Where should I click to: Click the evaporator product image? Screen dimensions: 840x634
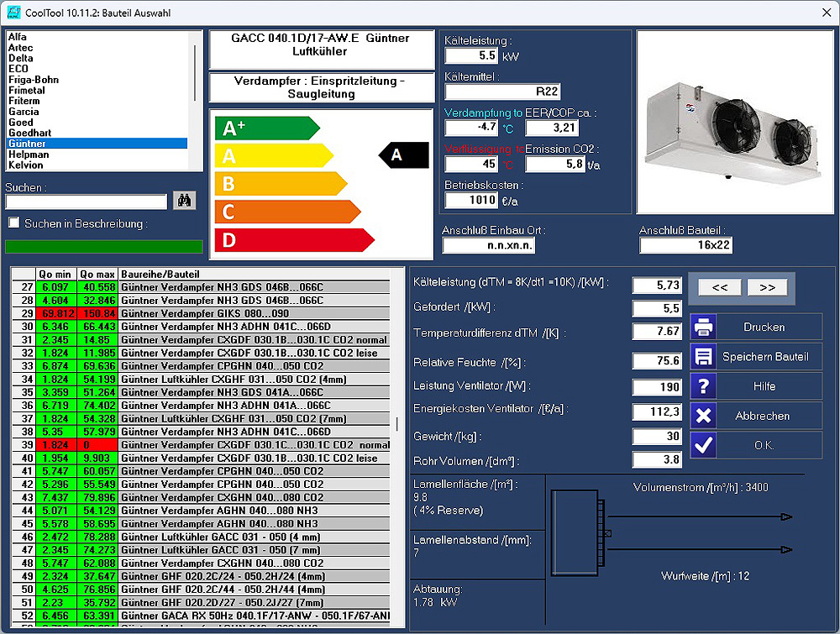[735, 122]
